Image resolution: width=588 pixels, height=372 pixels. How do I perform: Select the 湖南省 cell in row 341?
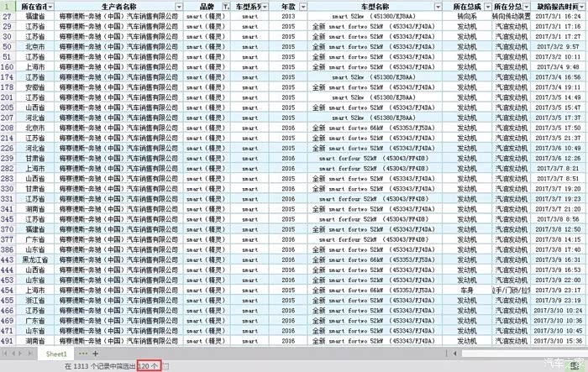35,209
